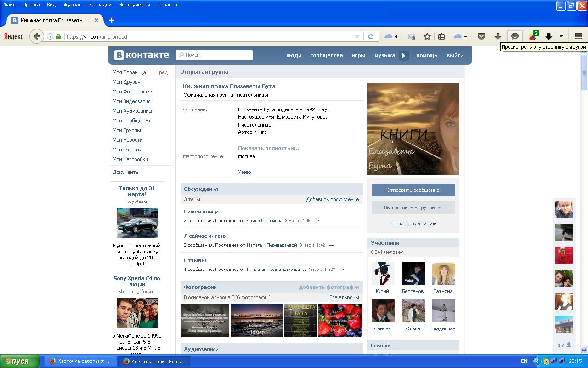
Task: Click the browser back arrow button
Action: [37, 36]
